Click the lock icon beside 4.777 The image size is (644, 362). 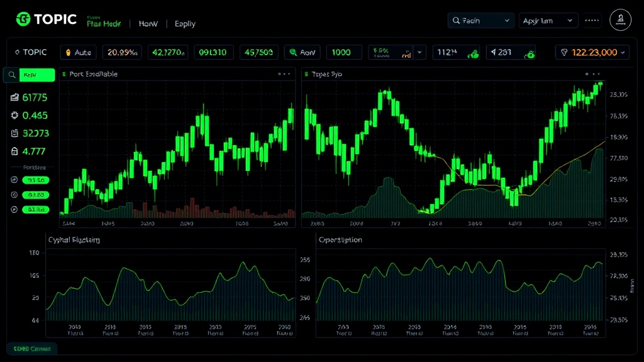[14, 151]
